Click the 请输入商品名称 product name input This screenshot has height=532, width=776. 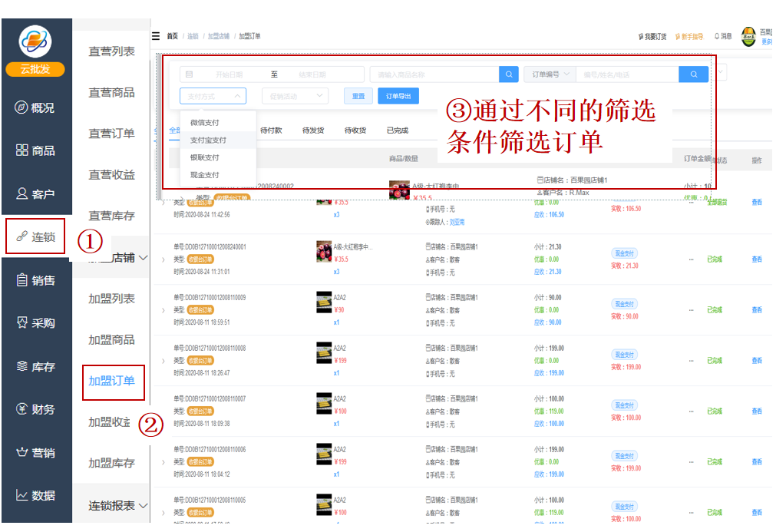(x=434, y=74)
